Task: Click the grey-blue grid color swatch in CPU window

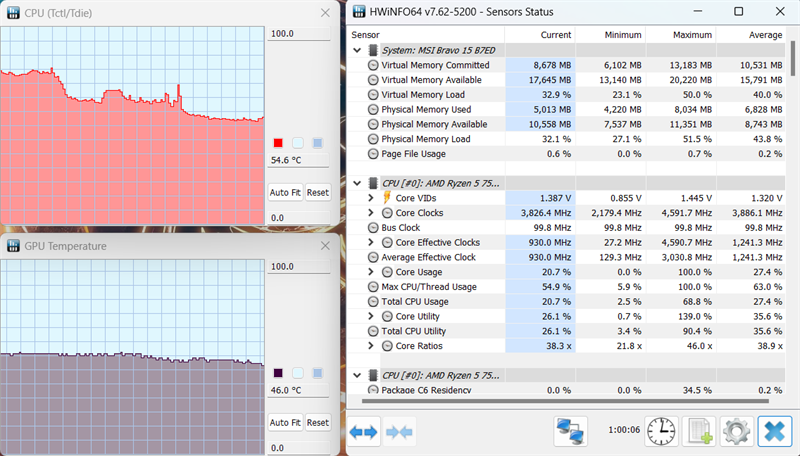Action: pos(317,143)
